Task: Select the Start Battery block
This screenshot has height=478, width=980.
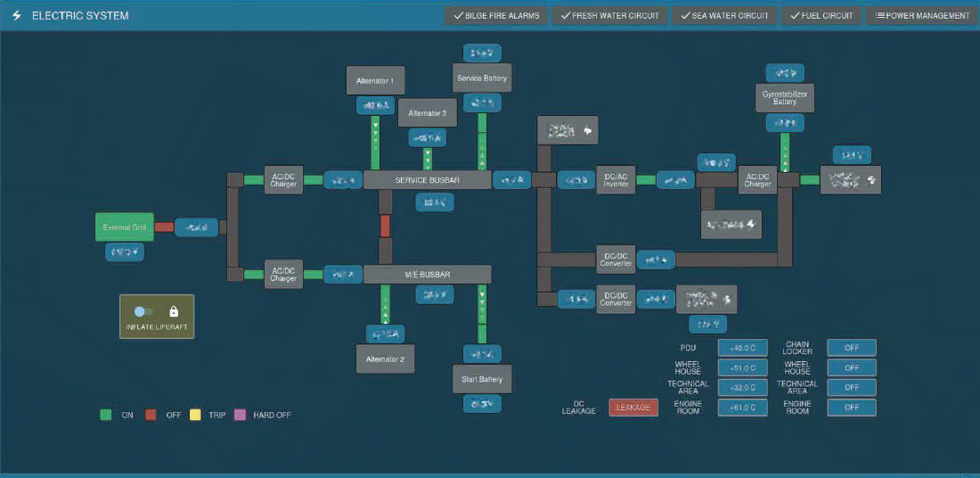Action: point(482,379)
